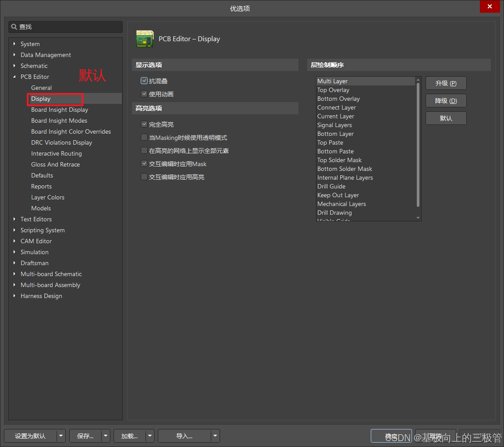This screenshot has width=504, height=447.
Task: Open the Models page
Action: click(x=41, y=208)
